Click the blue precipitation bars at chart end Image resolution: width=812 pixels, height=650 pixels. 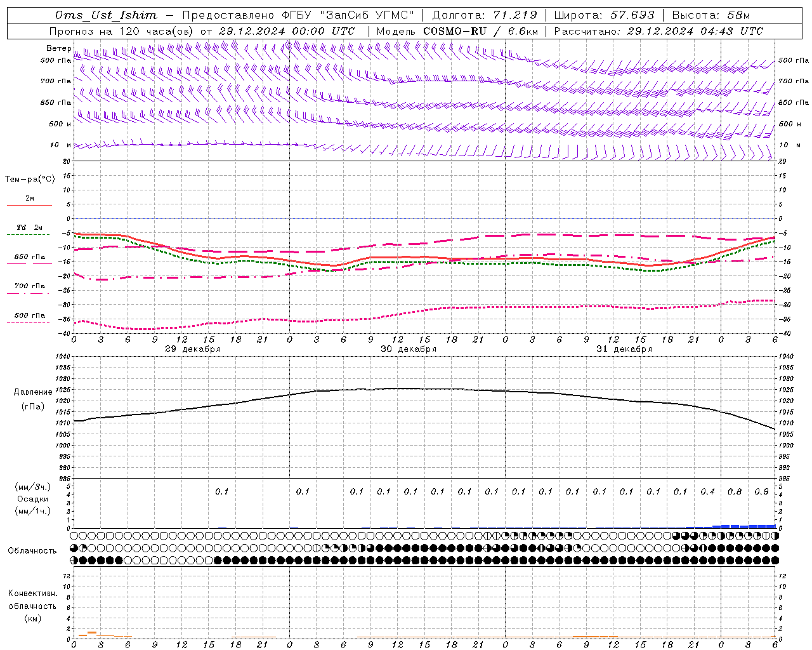click(x=731, y=526)
